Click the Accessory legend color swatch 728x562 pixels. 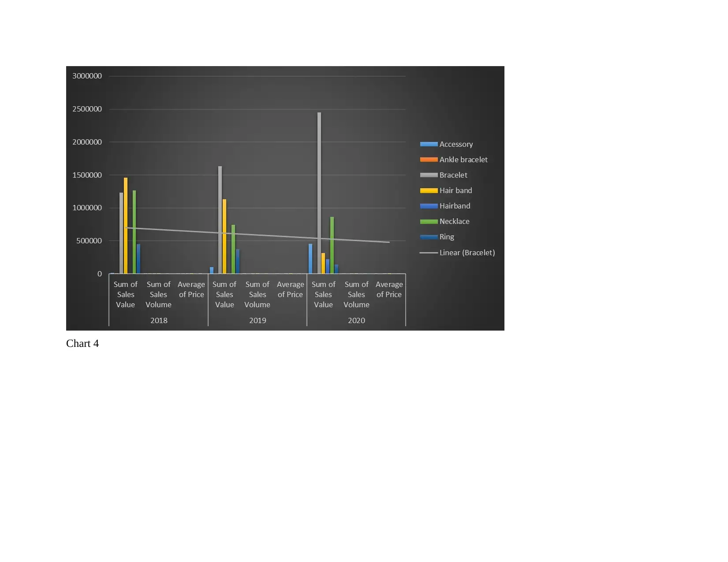coord(429,144)
